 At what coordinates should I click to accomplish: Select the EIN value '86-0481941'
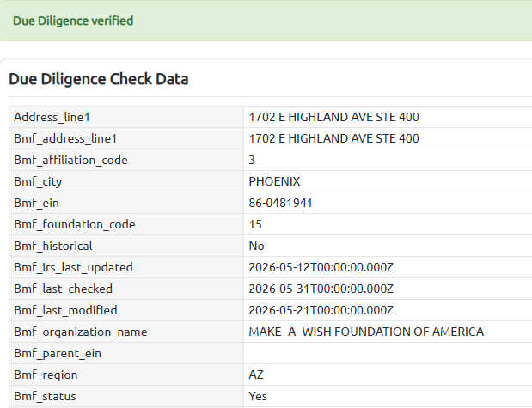[280, 203]
